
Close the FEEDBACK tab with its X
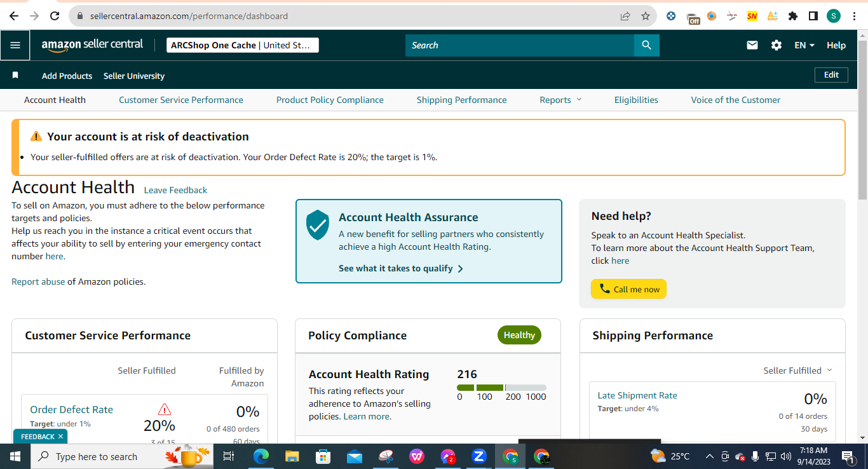coord(60,437)
